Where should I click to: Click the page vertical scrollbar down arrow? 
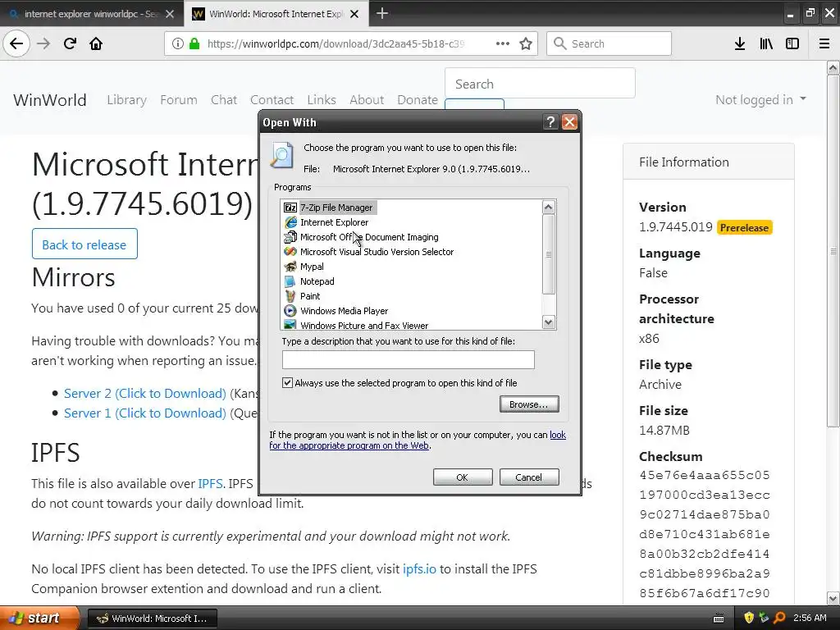tap(833, 598)
